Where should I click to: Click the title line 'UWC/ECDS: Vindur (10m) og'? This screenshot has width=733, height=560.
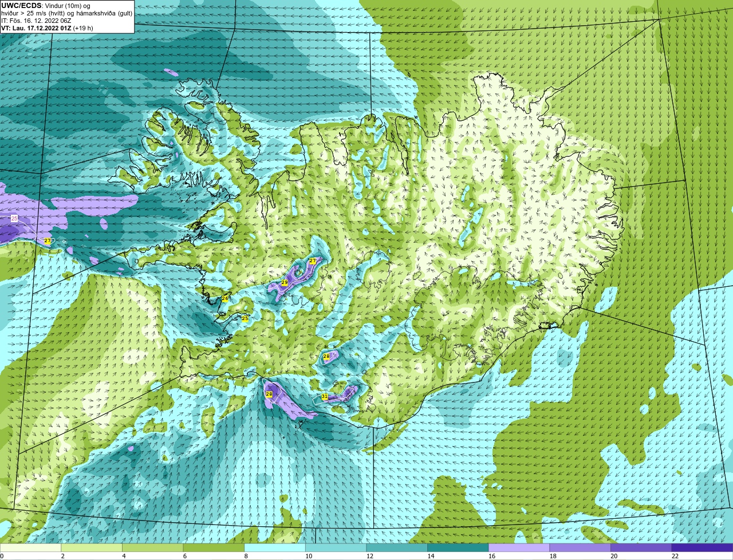pos(45,5)
